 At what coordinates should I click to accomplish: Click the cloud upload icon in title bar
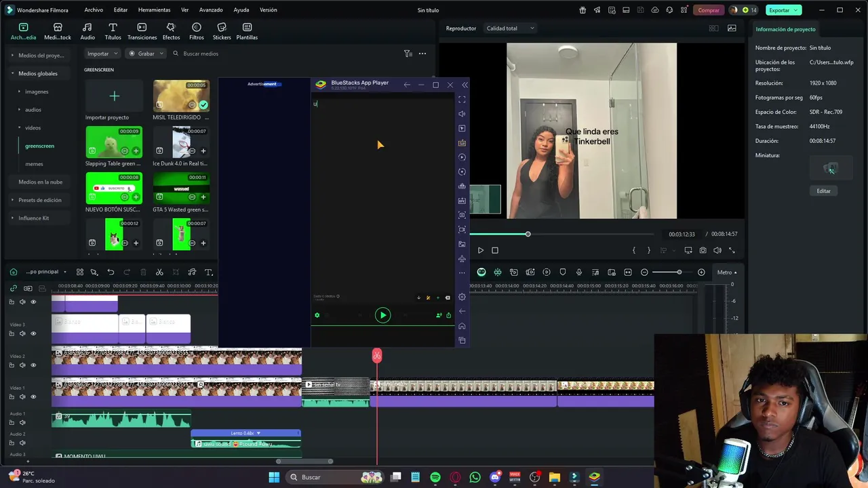pyautogui.click(x=655, y=10)
